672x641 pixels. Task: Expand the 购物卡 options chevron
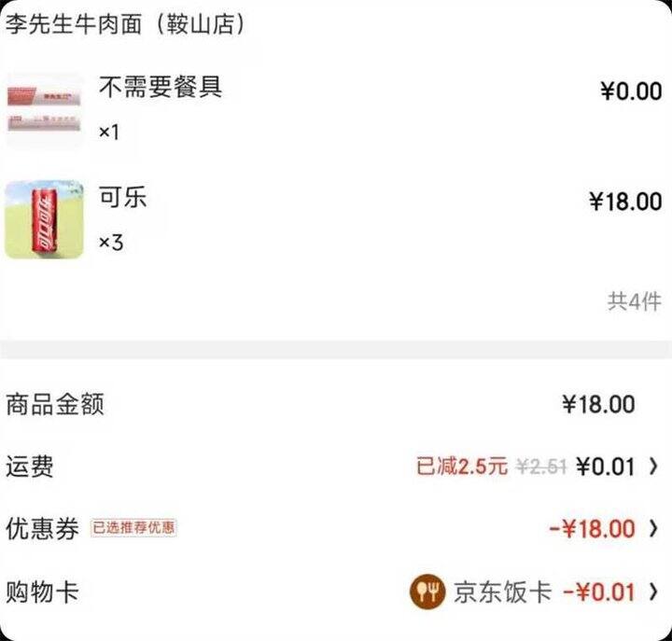click(x=652, y=592)
